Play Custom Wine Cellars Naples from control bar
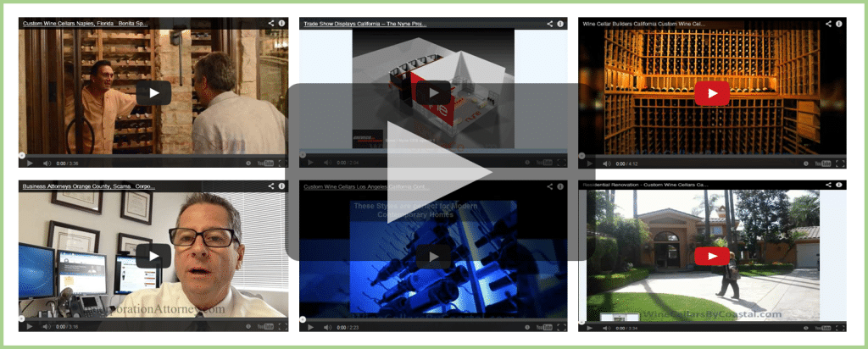The image size is (868, 349). [x=30, y=163]
